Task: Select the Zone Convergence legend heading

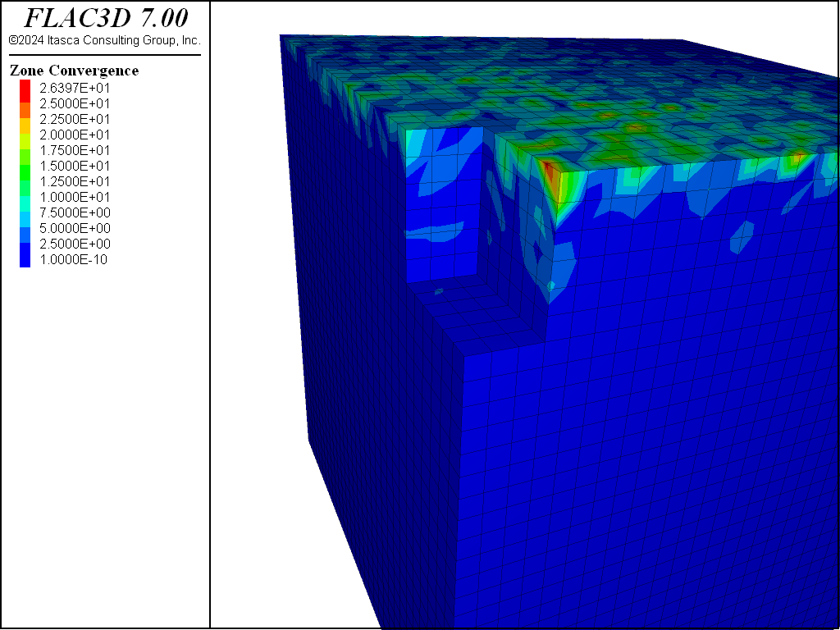Action: point(75,71)
